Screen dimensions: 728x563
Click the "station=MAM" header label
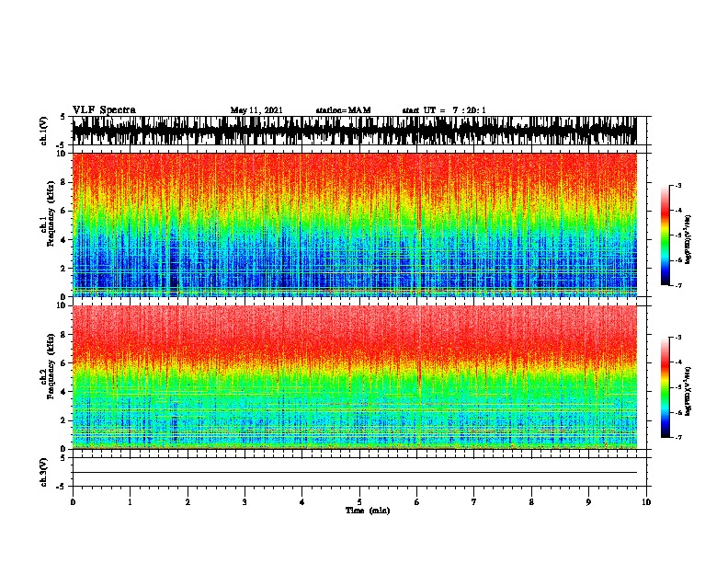tap(343, 110)
